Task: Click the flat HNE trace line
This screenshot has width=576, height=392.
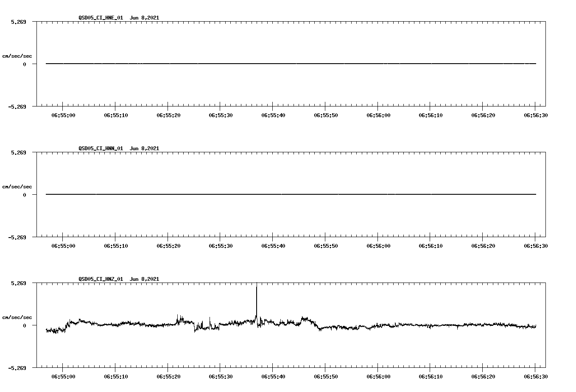Action: pyautogui.click(x=291, y=64)
